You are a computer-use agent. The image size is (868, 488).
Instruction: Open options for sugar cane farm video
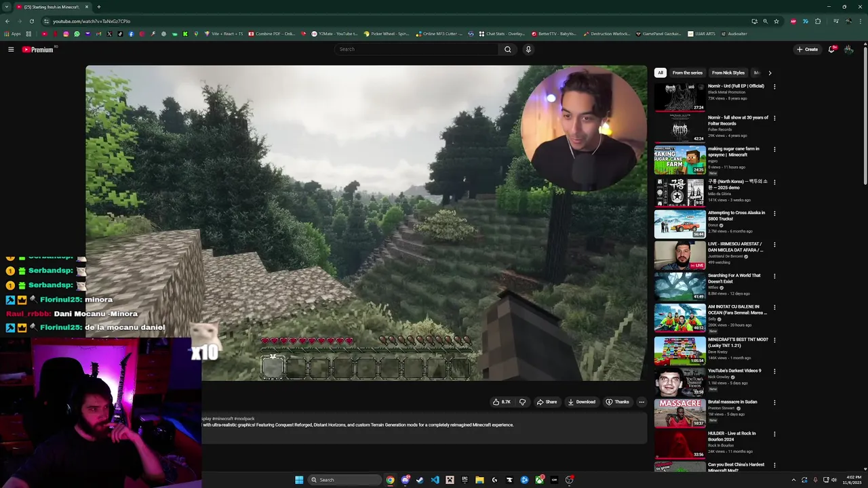774,150
